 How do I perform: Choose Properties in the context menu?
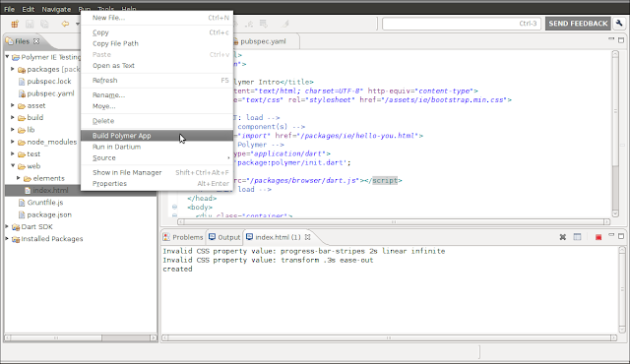click(x=157, y=183)
